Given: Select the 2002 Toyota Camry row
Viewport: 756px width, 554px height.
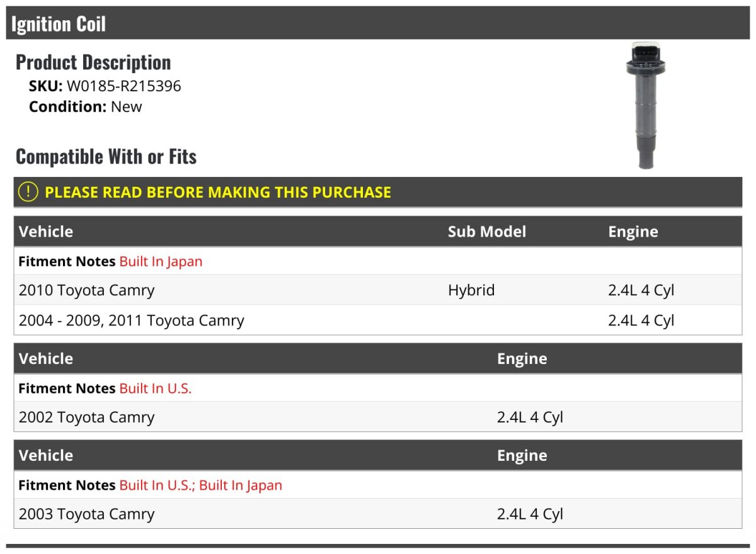Looking at the screenshot, I should [x=378, y=417].
